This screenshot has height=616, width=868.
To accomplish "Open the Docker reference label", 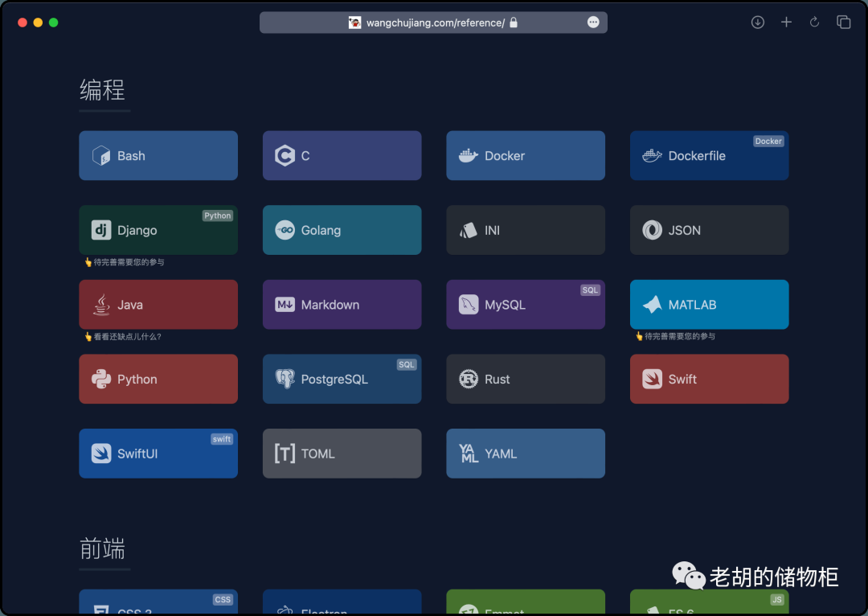I will 505,156.
